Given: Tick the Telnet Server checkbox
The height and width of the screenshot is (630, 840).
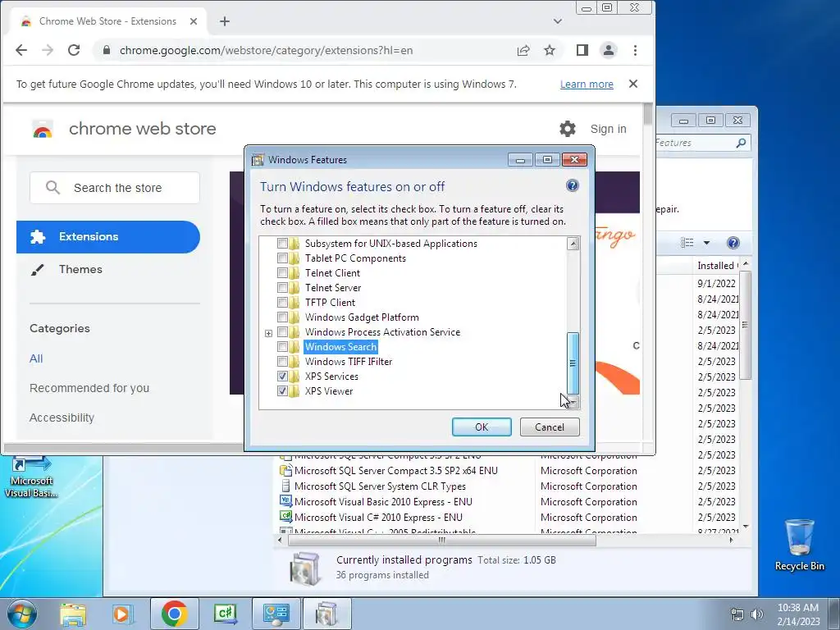Looking at the screenshot, I should click(x=282, y=288).
